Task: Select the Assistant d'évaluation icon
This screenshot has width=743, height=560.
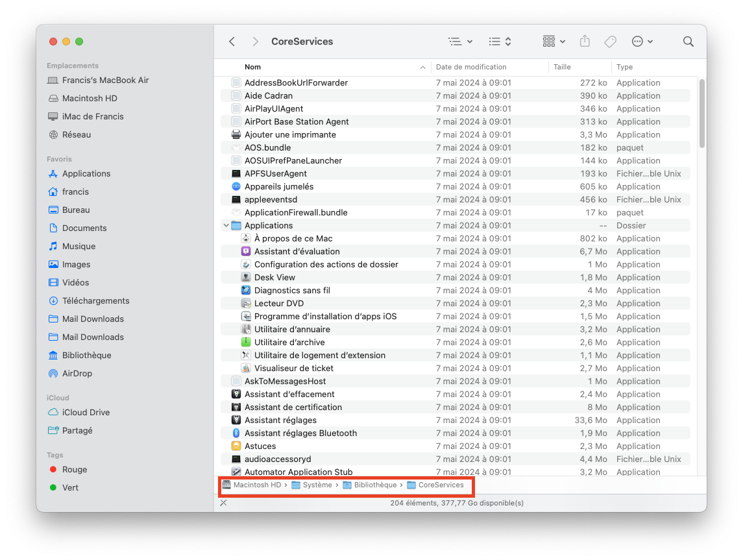Action: point(246,252)
